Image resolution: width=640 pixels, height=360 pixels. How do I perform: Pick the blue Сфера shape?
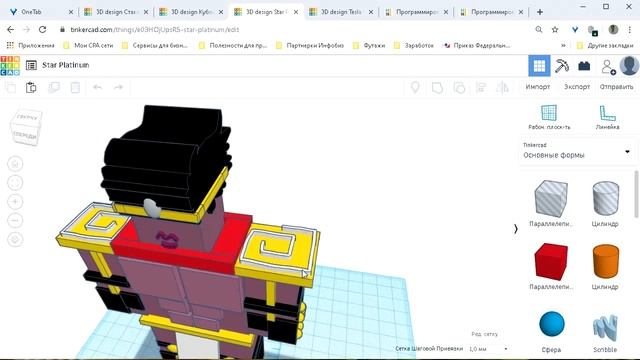(x=551, y=324)
